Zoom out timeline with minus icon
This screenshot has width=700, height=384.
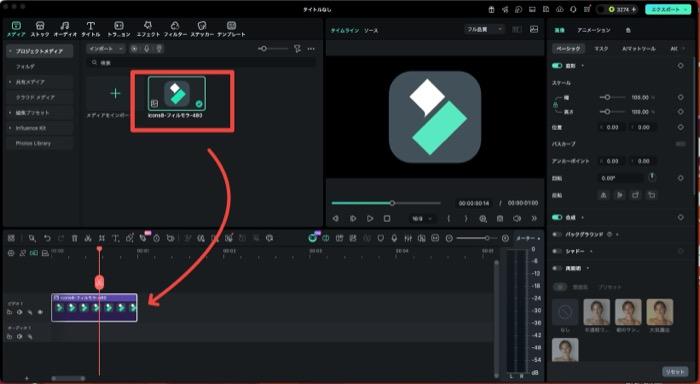pos(449,238)
